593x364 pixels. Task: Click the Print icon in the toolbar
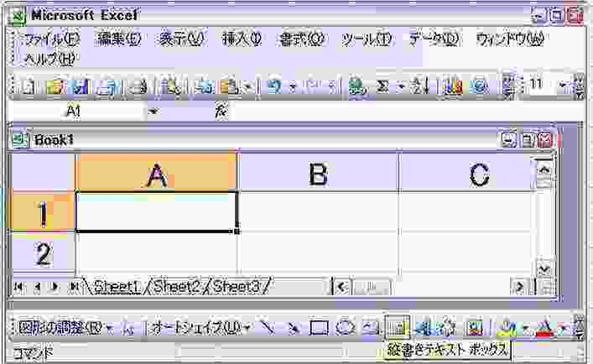point(105,86)
